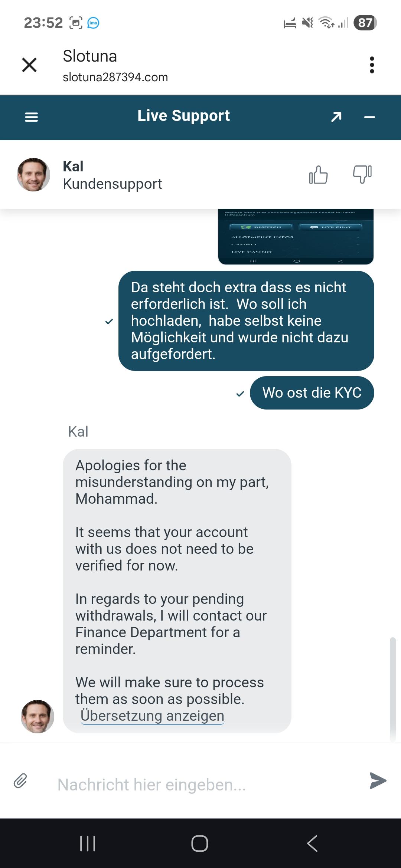Tap the Android back navigation button
401x868 pixels.
pyautogui.click(x=312, y=844)
